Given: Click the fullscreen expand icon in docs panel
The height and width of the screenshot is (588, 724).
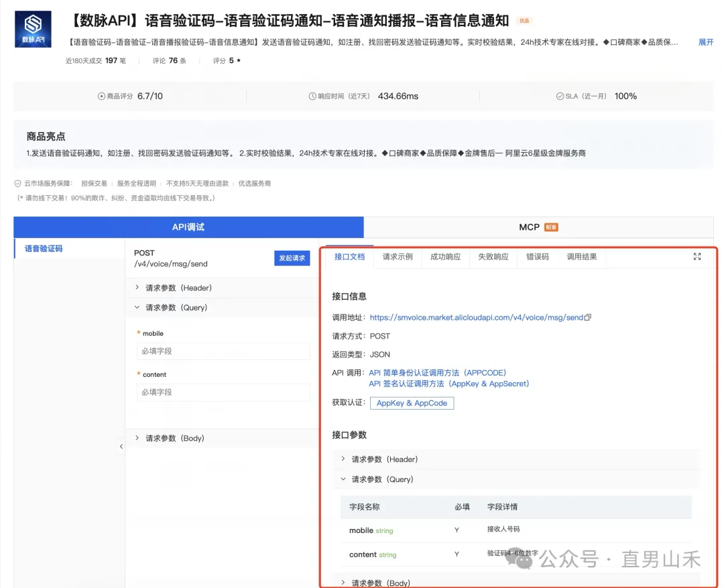Looking at the screenshot, I should click(x=697, y=257).
